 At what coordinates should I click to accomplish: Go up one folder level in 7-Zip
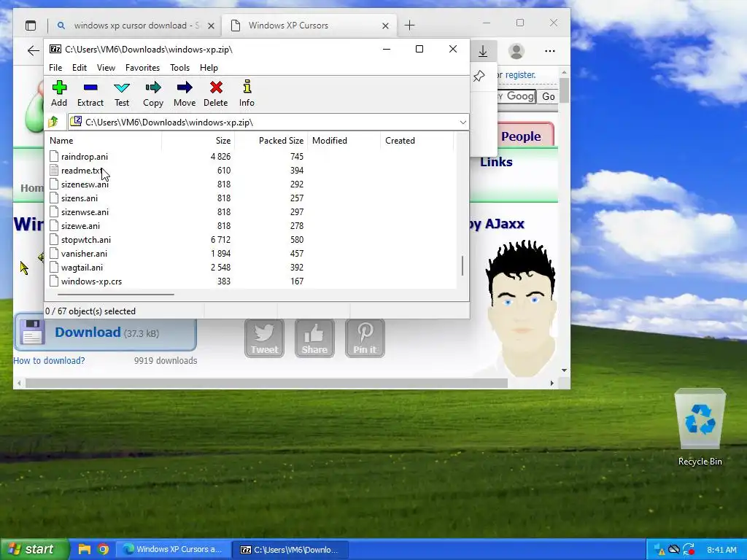point(53,122)
